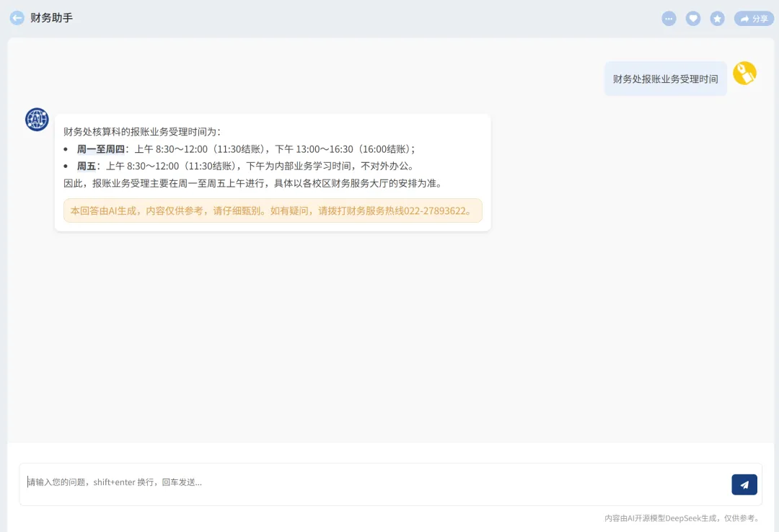Click the AI assistant avatar icon
The height and width of the screenshot is (532, 779).
pos(37,119)
